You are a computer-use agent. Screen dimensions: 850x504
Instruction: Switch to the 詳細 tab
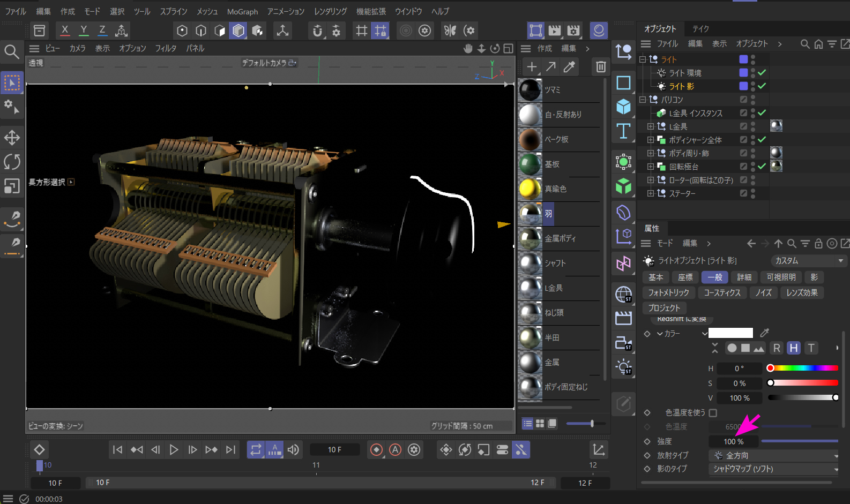[744, 277]
